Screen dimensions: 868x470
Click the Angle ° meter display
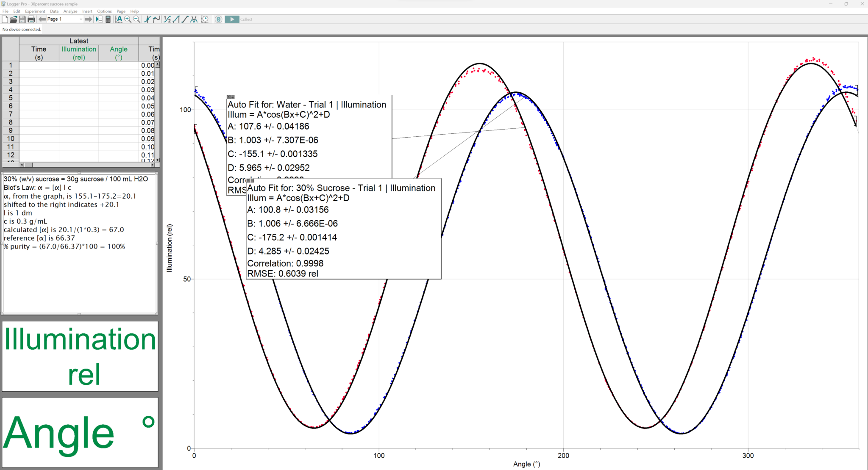point(80,432)
